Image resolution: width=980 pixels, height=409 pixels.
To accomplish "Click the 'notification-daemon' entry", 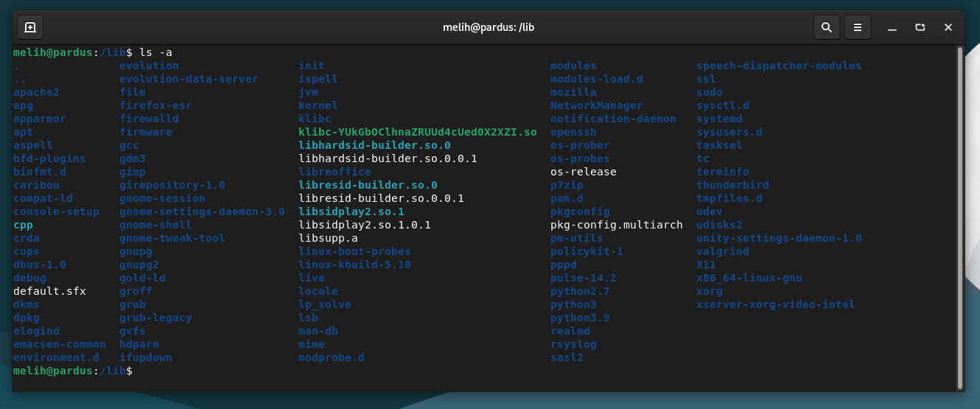I will [x=613, y=119].
